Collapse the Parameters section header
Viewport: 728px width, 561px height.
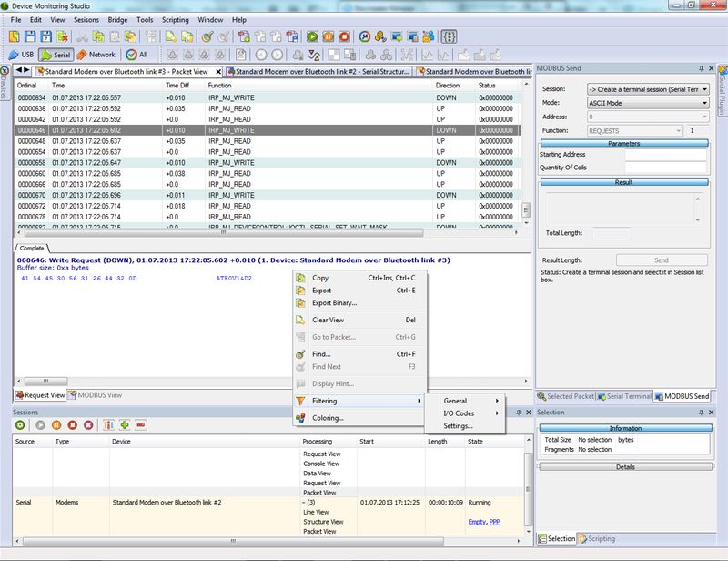624,143
